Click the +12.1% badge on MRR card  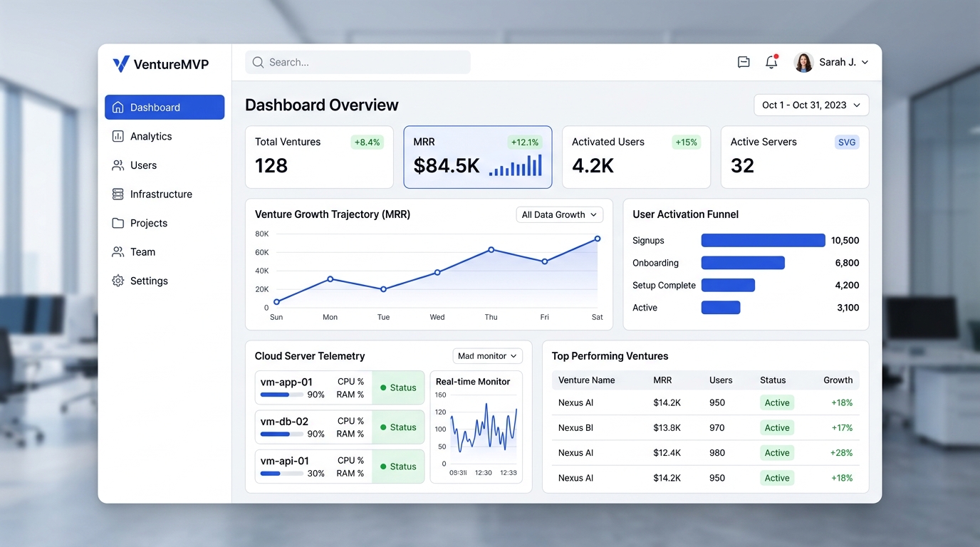point(525,142)
